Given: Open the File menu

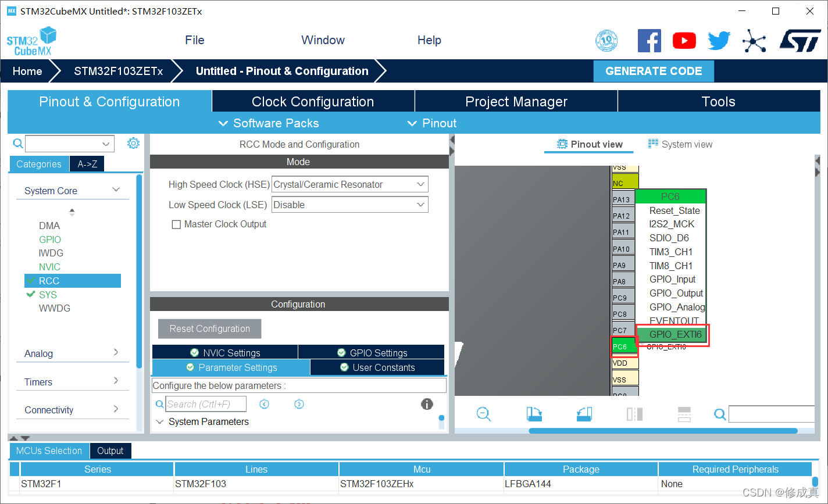Looking at the screenshot, I should [x=195, y=40].
